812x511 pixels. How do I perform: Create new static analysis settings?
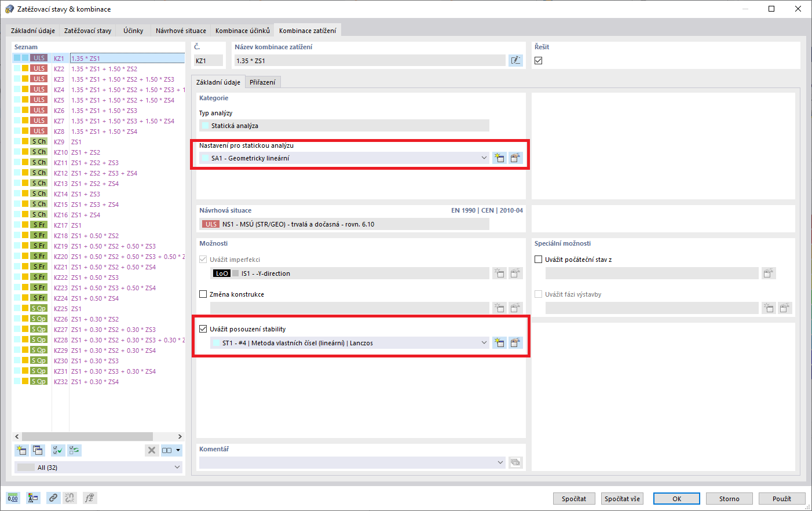click(499, 157)
